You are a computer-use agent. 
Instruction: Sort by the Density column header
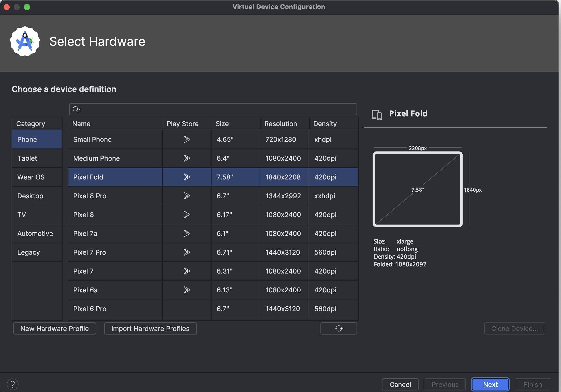[334, 124]
